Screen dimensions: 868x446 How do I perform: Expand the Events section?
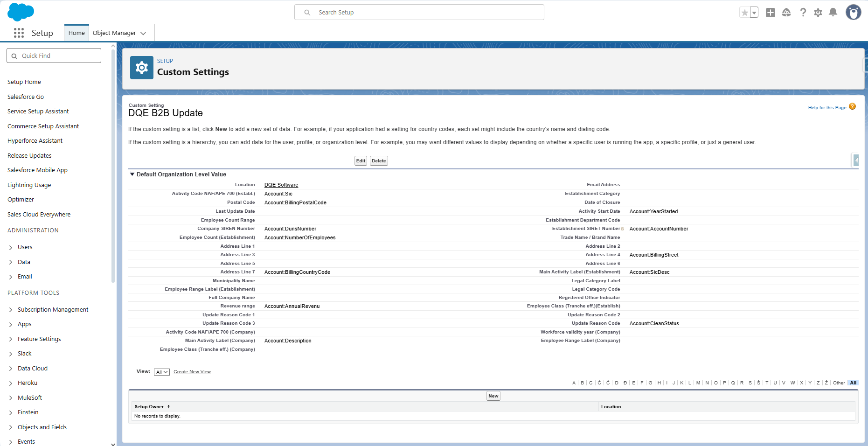pyautogui.click(x=11, y=442)
